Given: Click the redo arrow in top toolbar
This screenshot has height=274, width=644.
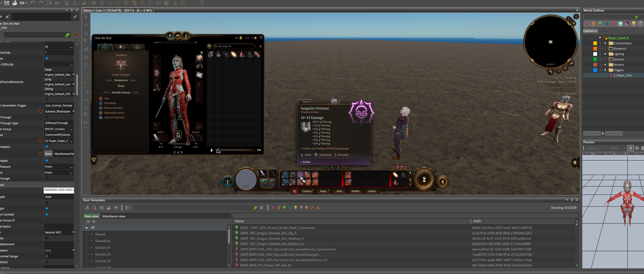Looking at the screenshot, I should 41,3.
